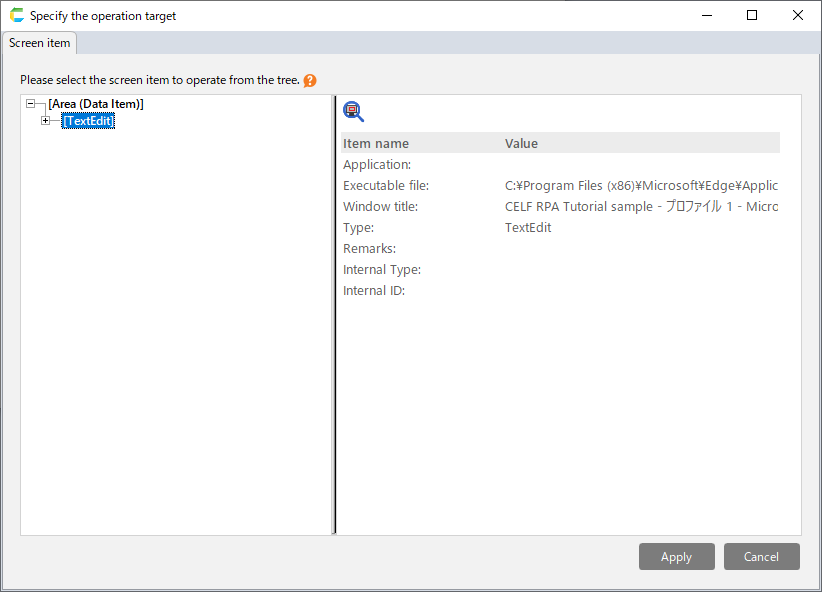
Task: Expand the [TextEdit] tree node
Action: click(45, 121)
